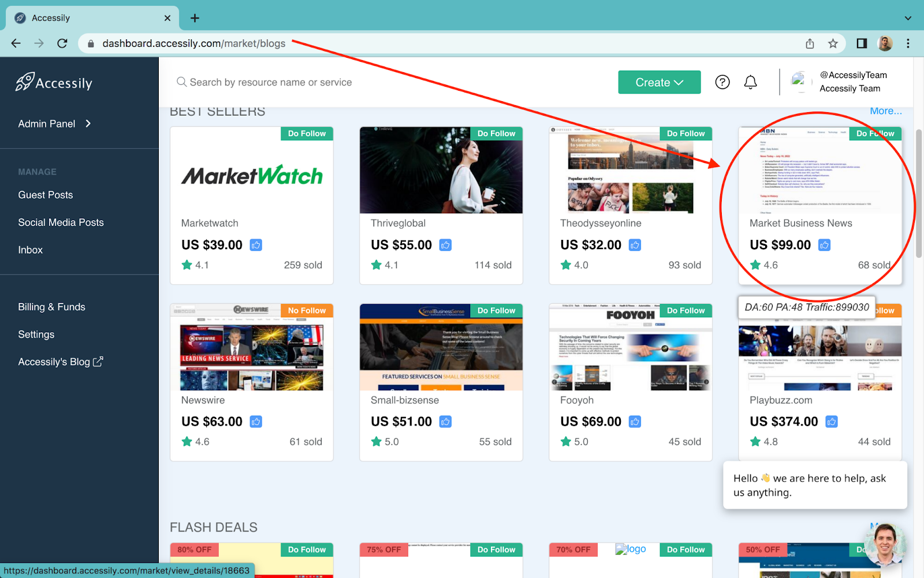Click the browser forward arrow
This screenshot has width=924, height=578.
[39, 43]
